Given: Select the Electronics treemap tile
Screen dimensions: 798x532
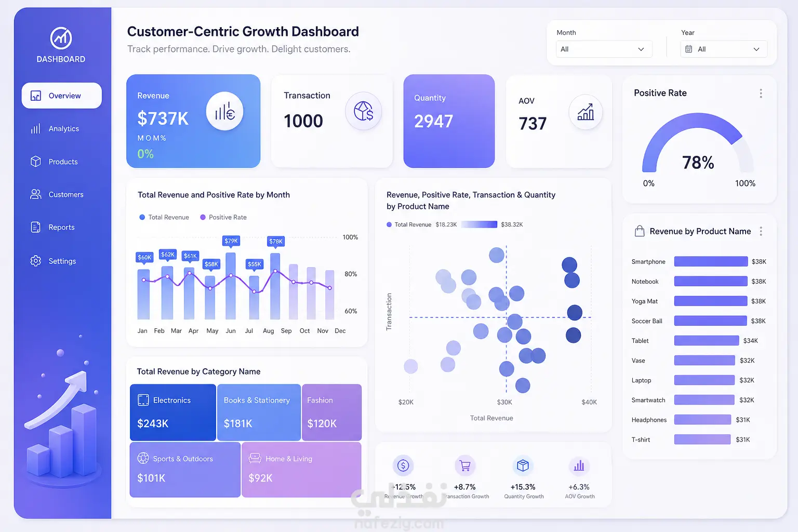Looking at the screenshot, I should click(x=173, y=413).
